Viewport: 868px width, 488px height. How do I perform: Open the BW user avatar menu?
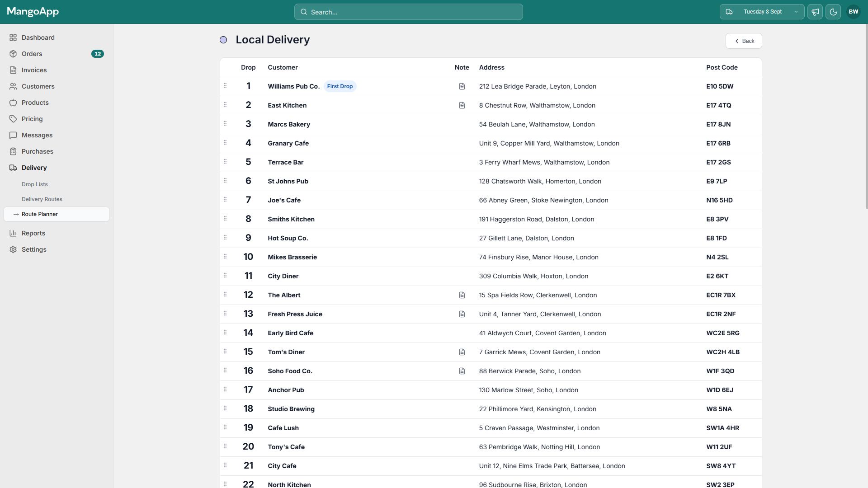click(x=853, y=12)
